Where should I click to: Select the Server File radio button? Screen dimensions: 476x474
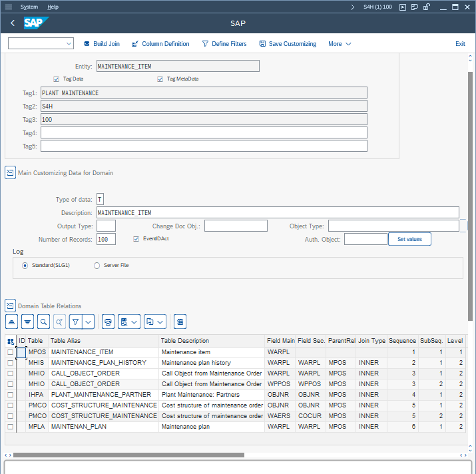pyautogui.click(x=97, y=265)
